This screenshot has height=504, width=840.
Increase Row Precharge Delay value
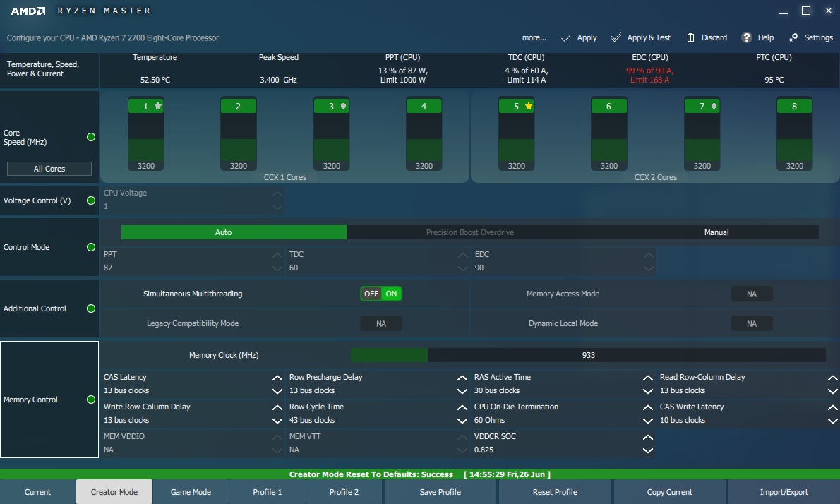click(462, 378)
